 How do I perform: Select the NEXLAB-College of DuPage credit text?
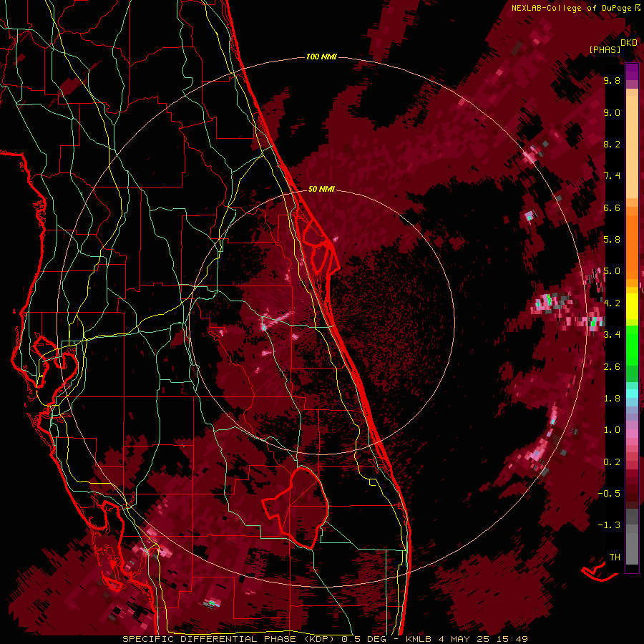[x=571, y=8]
